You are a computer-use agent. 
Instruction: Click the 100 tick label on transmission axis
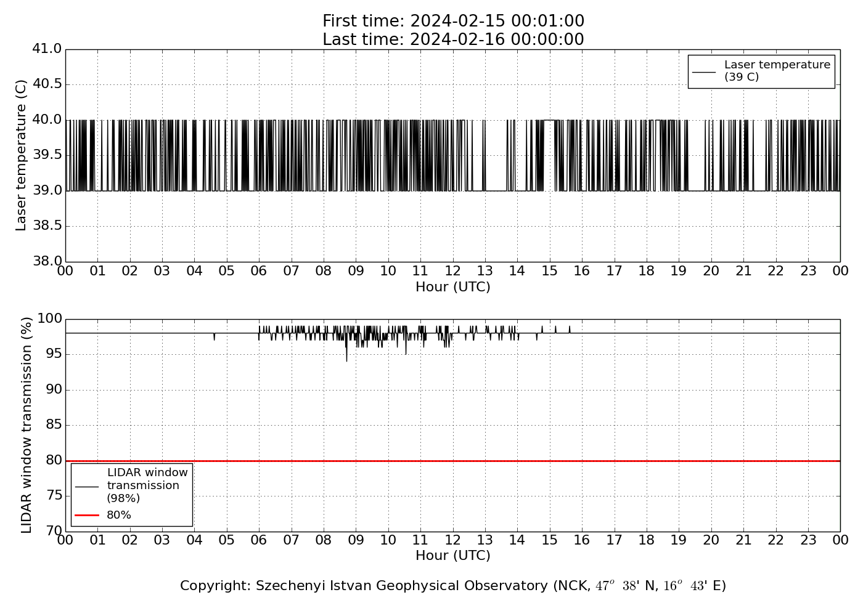coord(50,318)
